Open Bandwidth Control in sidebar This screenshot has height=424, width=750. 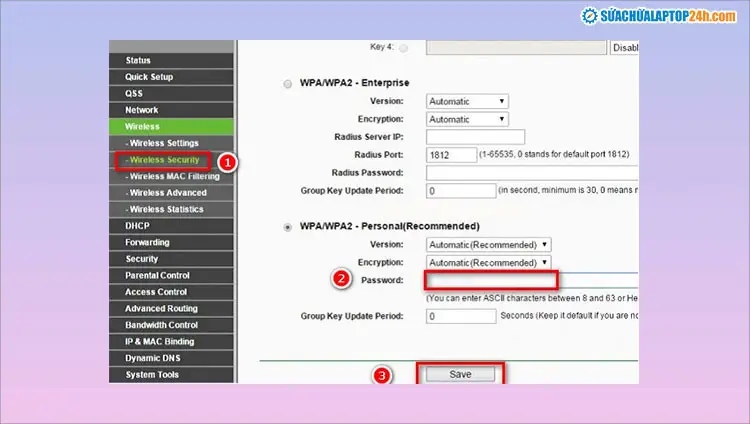point(171,325)
